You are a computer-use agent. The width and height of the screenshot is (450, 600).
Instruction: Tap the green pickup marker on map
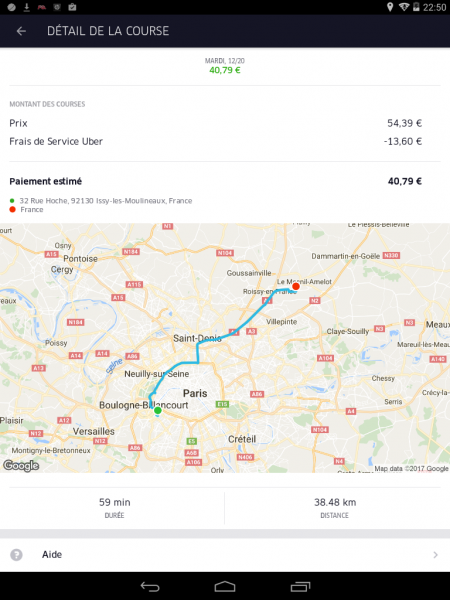point(158,411)
